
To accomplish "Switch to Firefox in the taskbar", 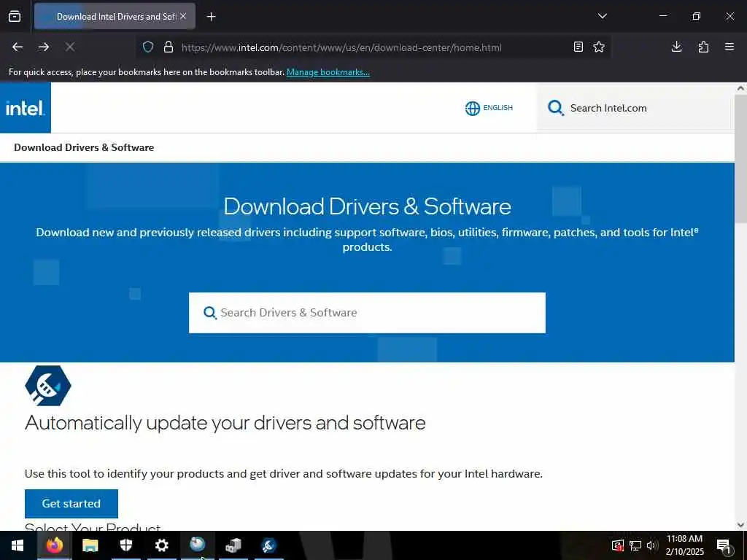I will pyautogui.click(x=54, y=545).
